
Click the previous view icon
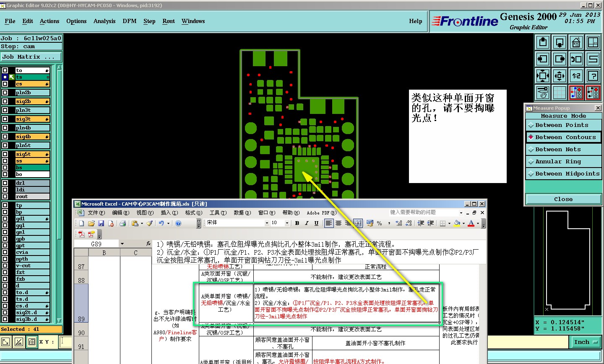tap(576, 59)
